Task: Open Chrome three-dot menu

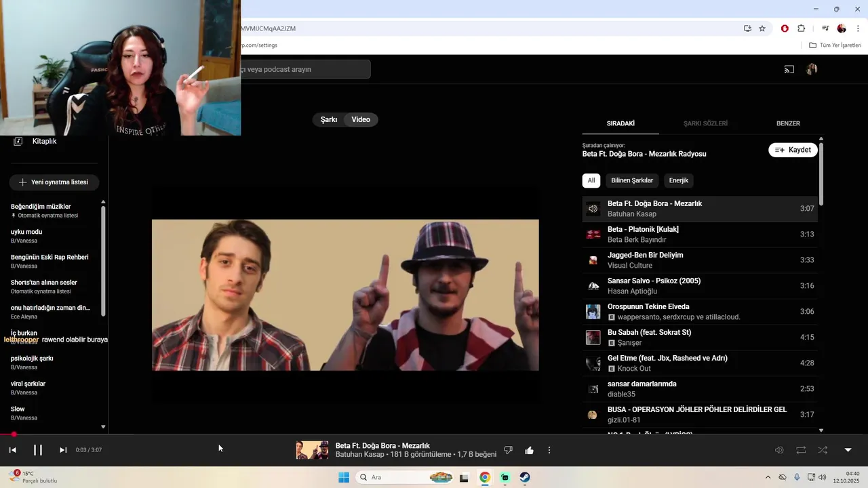Action: [858, 28]
